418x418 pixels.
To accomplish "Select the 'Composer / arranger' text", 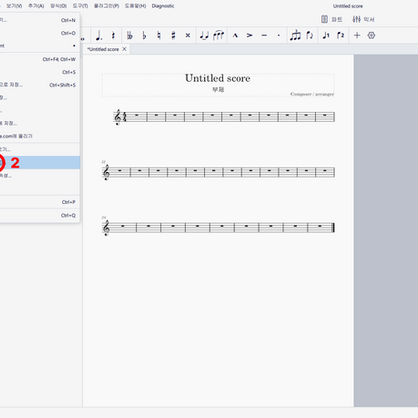I will coord(312,94).
